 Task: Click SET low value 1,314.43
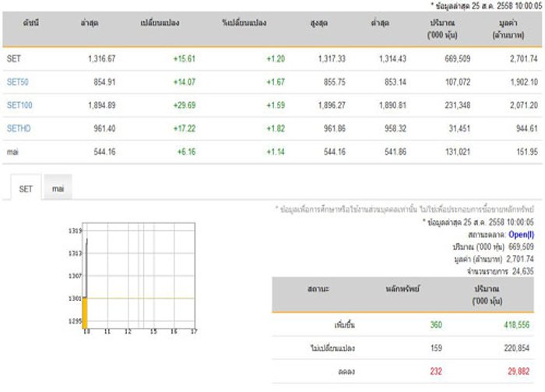392,58
